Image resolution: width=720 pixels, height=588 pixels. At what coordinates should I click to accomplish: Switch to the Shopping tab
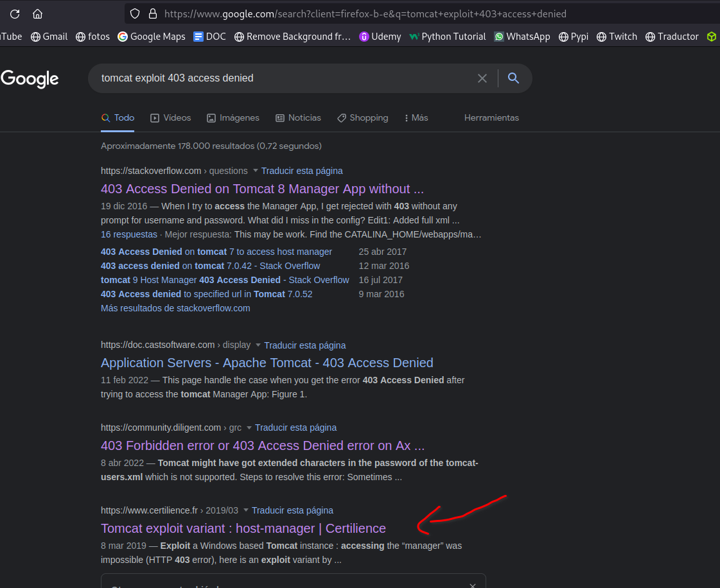[362, 118]
